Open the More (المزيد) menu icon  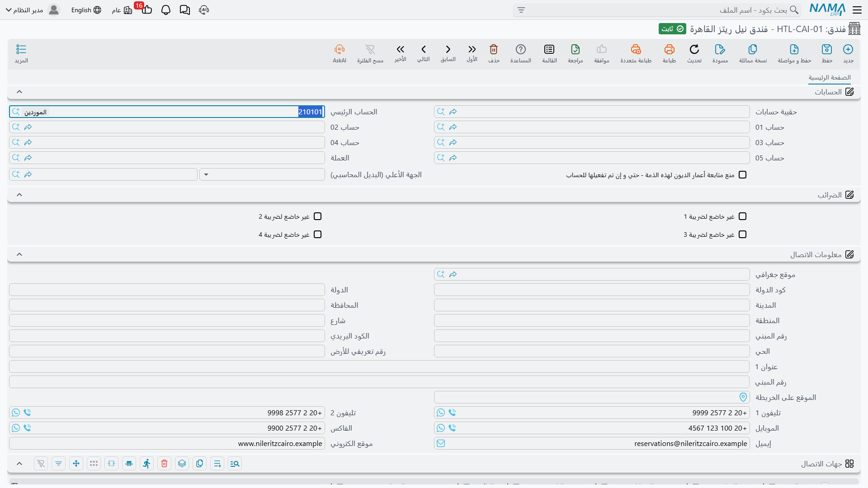21,49
